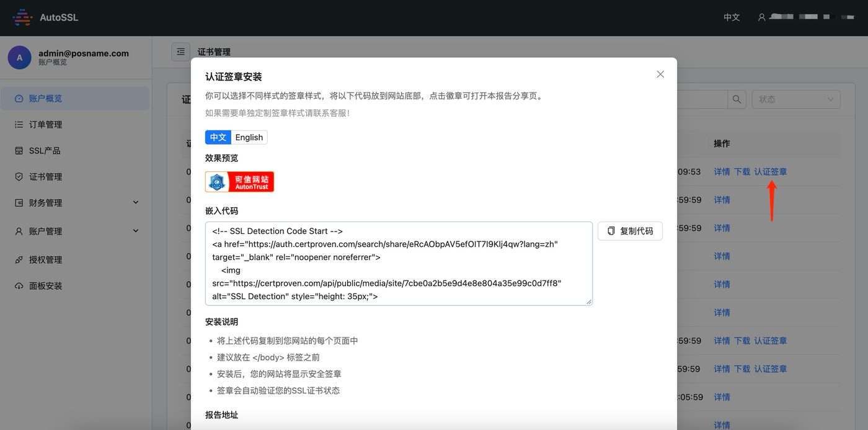Click the admin@posname.com account name

point(84,53)
